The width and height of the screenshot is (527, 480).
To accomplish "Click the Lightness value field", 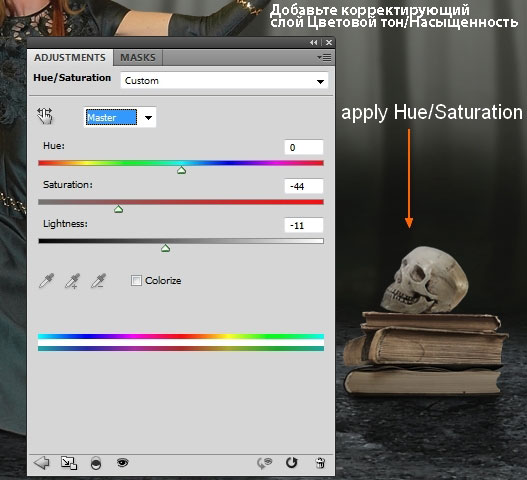I will [303, 225].
